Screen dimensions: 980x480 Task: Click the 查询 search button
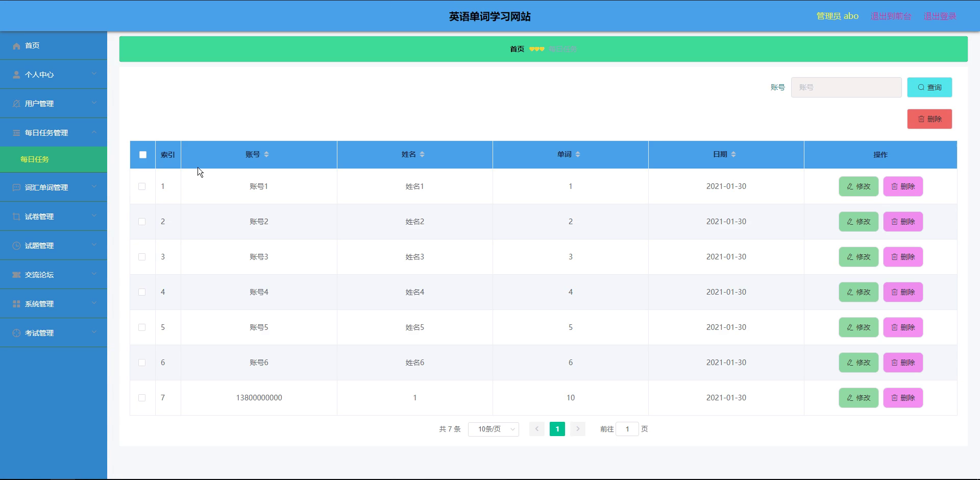pos(929,87)
